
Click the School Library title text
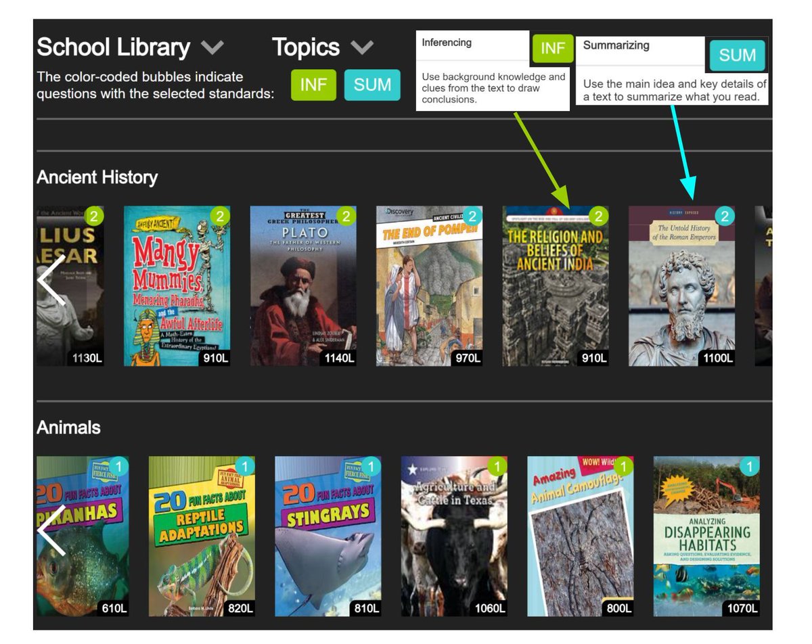(114, 47)
